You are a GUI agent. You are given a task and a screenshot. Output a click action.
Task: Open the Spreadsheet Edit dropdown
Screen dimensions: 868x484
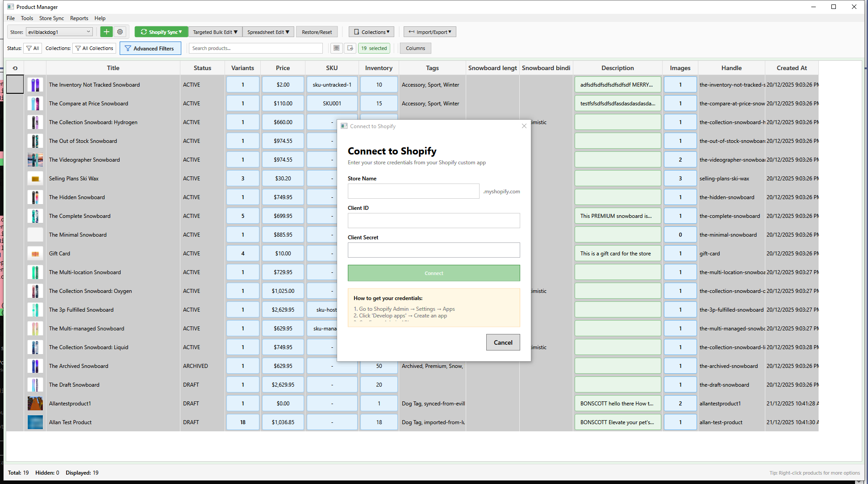pyautogui.click(x=268, y=32)
